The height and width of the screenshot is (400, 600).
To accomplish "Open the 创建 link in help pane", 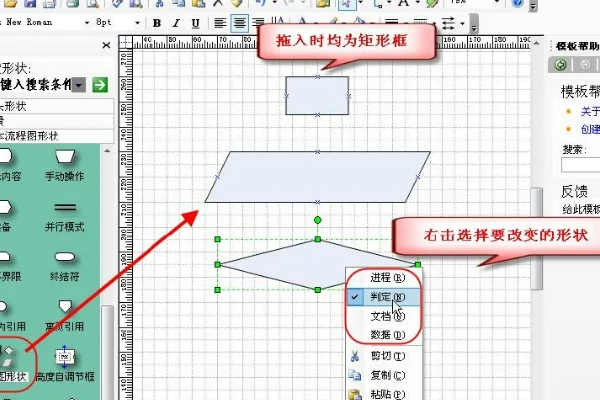I will 590,129.
